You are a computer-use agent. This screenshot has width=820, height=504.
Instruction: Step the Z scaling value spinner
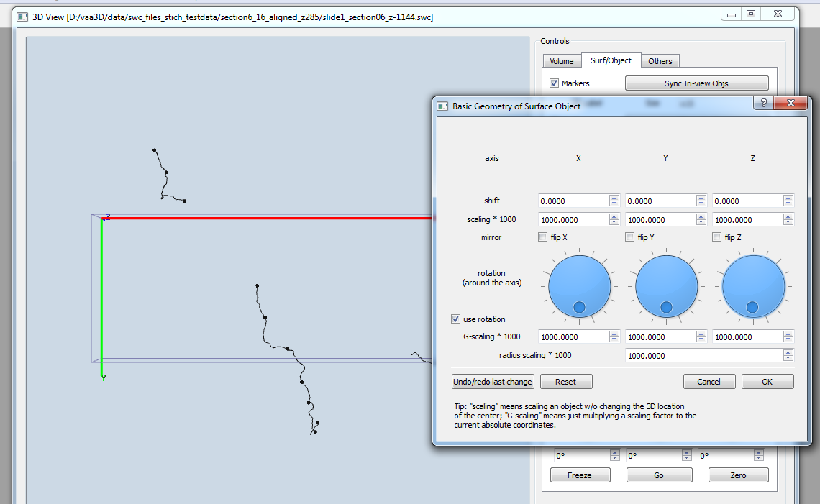pos(788,220)
